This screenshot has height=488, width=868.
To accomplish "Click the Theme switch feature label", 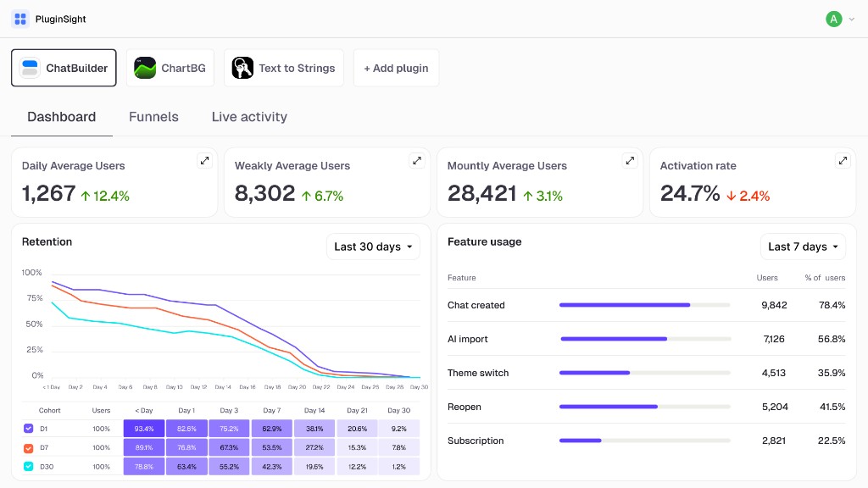I will 478,373.
